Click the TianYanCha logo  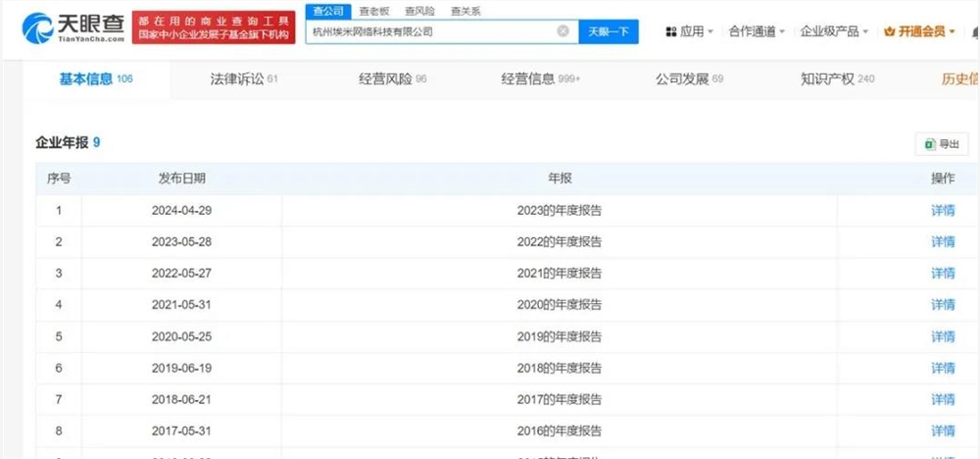(x=73, y=27)
